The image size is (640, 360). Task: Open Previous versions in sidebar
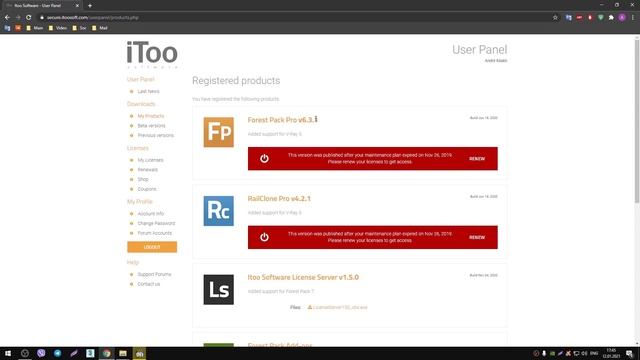tap(156, 136)
